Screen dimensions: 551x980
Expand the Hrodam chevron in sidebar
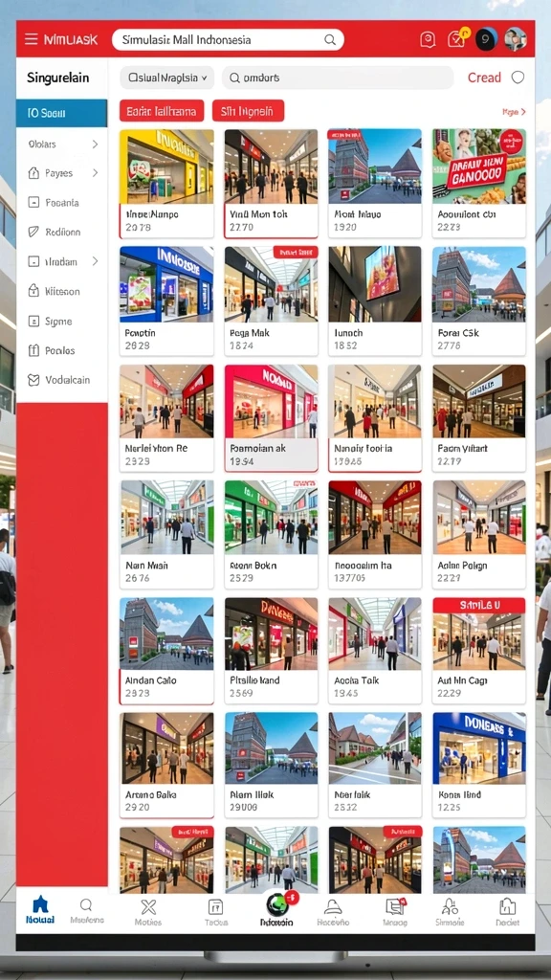point(95,261)
